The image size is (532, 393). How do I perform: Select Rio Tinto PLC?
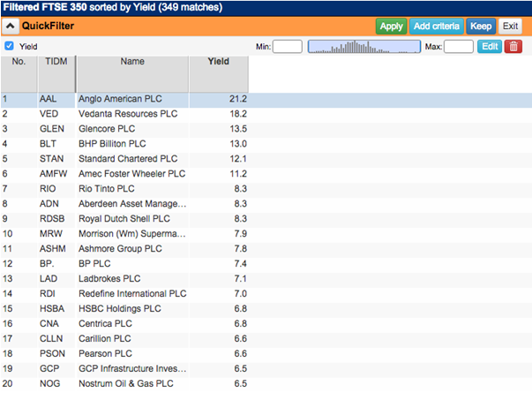click(x=107, y=188)
